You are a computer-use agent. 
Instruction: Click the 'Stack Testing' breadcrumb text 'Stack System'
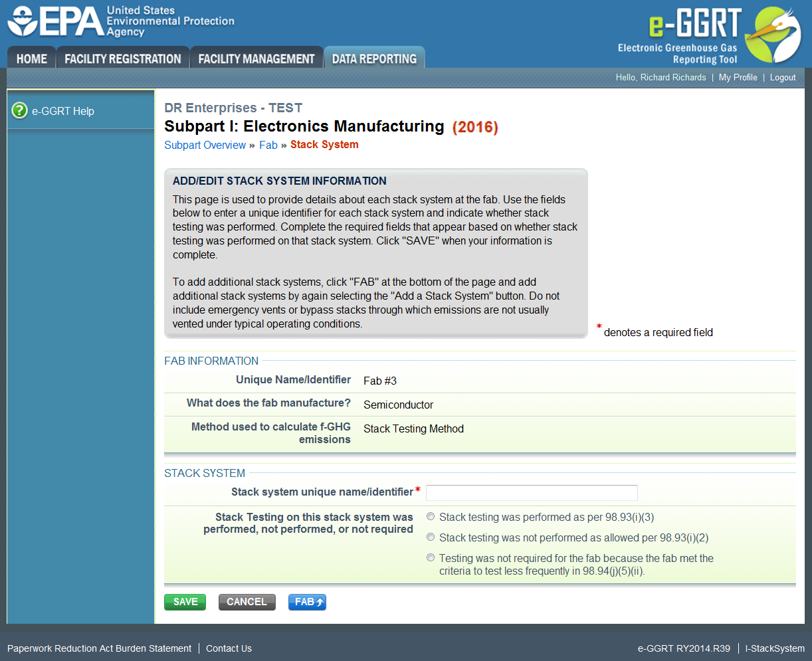[324, 145]
